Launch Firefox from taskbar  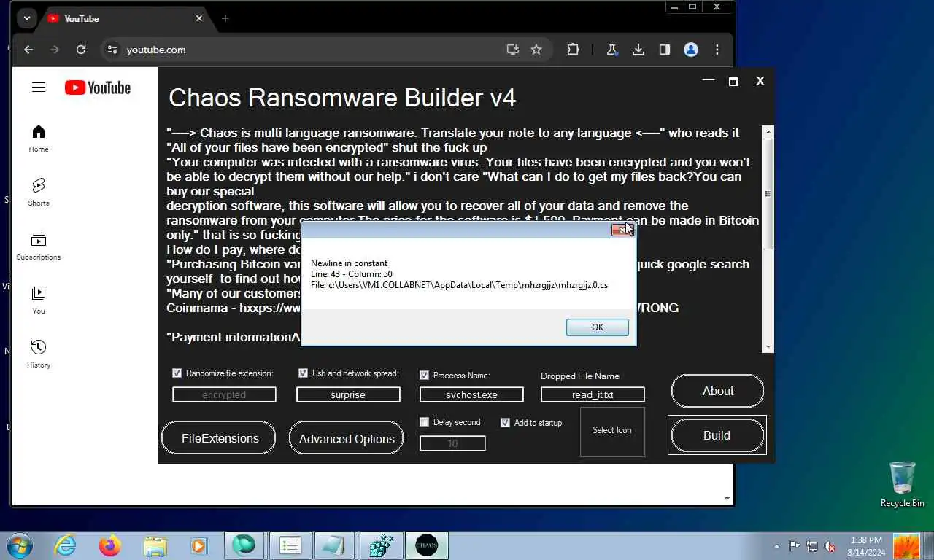(110, 545)
